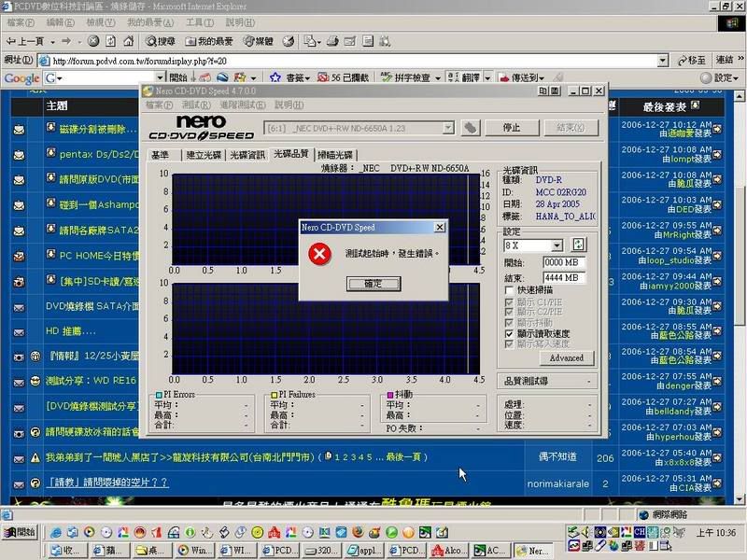Go to last post icon of the lompt row
This screenshot has height=560, width=747.
717,154
